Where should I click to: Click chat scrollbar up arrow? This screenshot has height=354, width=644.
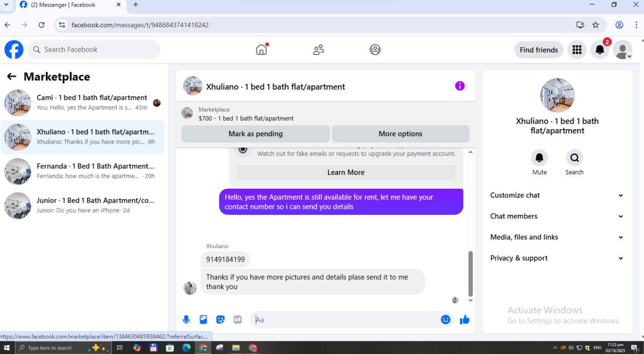point(471,152)
